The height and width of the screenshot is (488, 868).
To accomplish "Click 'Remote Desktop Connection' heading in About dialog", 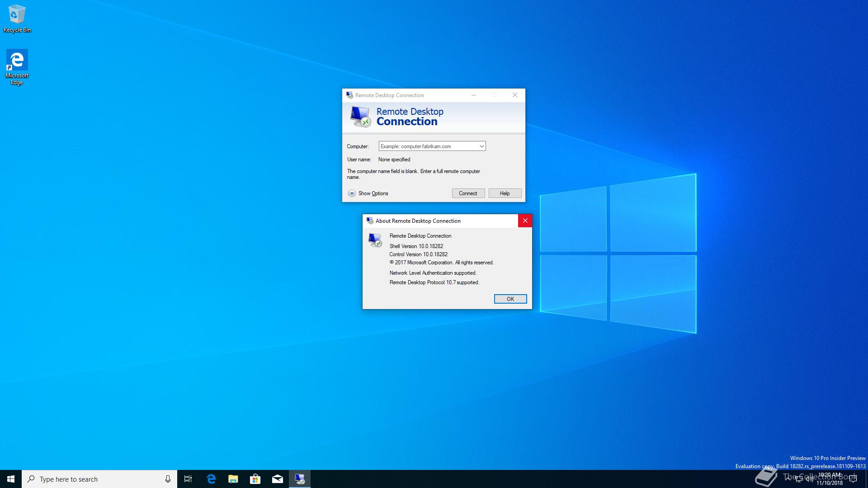I will click(420, 236).
